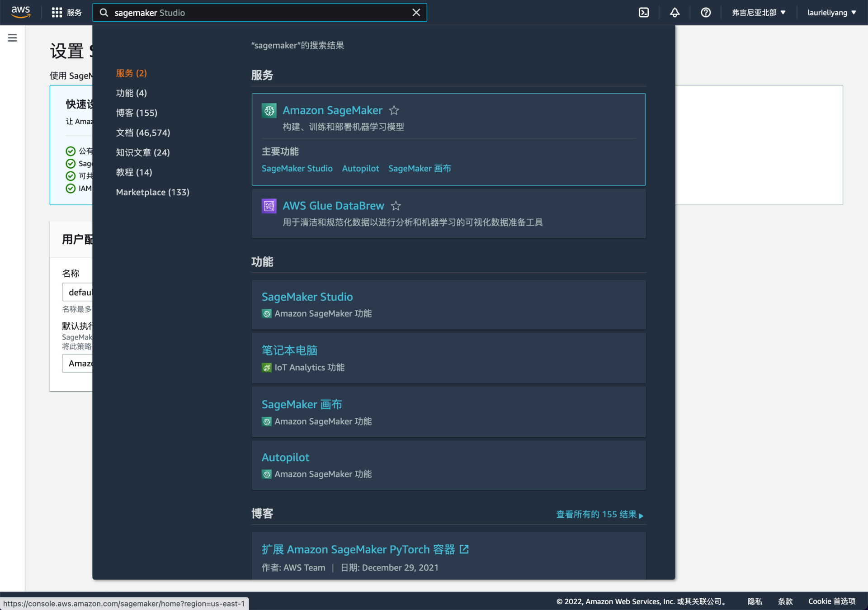Select the 博客 (155) filter category
The height and width of the screenshot is (610, 868).
pos(137,113)
